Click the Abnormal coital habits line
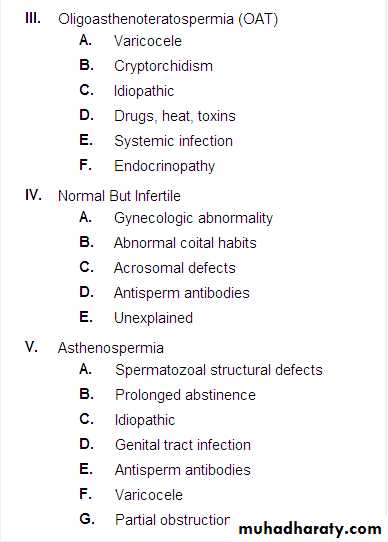The height and width of the screenshot is (542, 388). coord(185,243)
